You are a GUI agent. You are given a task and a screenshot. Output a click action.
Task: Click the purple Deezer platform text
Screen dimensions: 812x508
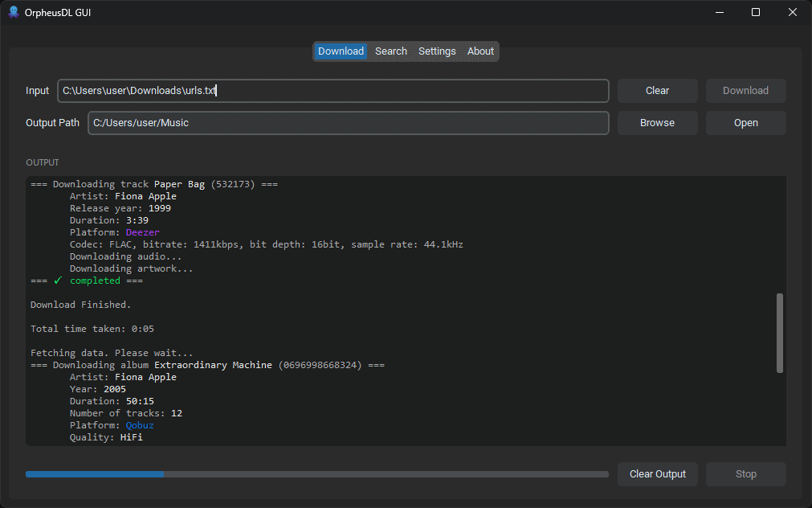(142, 232)
